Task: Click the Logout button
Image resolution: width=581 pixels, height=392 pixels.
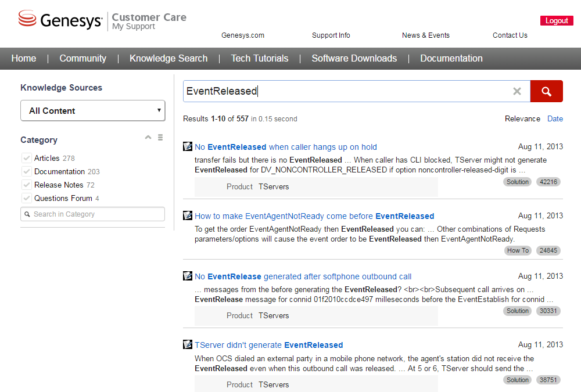Action: [557, 20]
